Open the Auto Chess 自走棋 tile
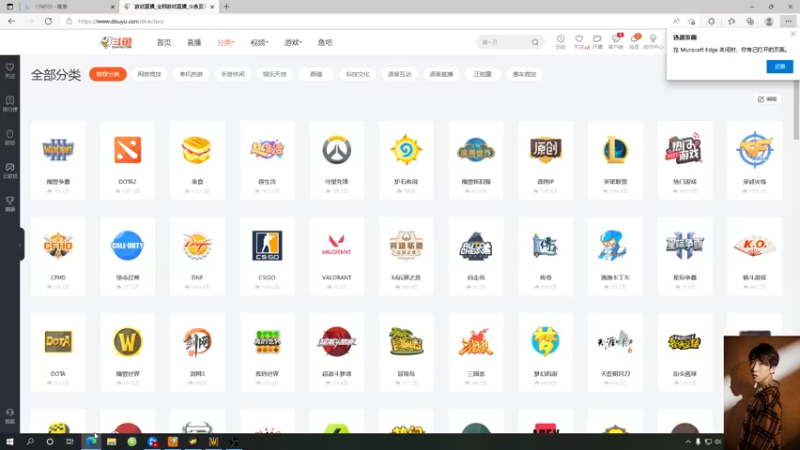800x450 pixels. (x=476, y=256)
